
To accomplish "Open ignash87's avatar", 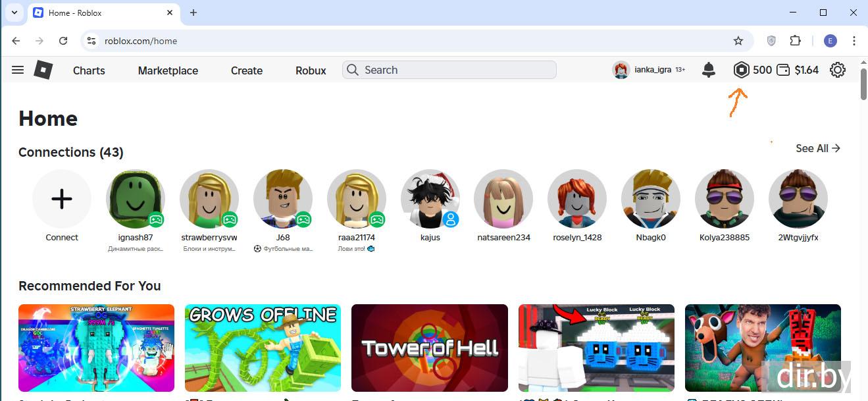I will pyautogui.click(x=136, y=199).
